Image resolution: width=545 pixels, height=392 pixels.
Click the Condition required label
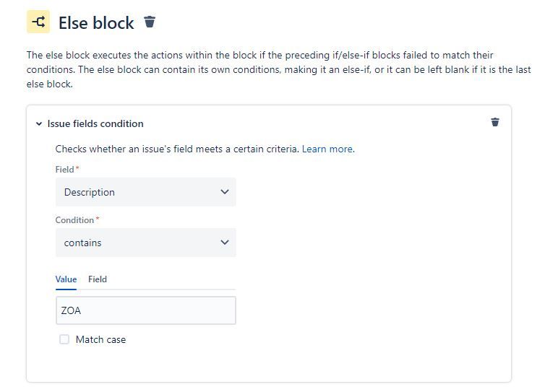click(x=77, y=220)
